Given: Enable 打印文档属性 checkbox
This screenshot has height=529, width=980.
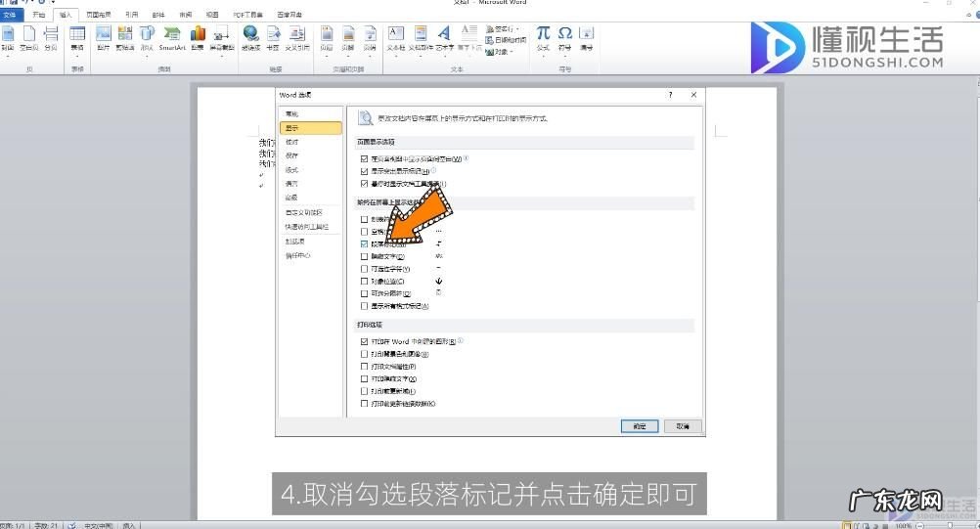Looking at the screenshot, I should (365, 367).
